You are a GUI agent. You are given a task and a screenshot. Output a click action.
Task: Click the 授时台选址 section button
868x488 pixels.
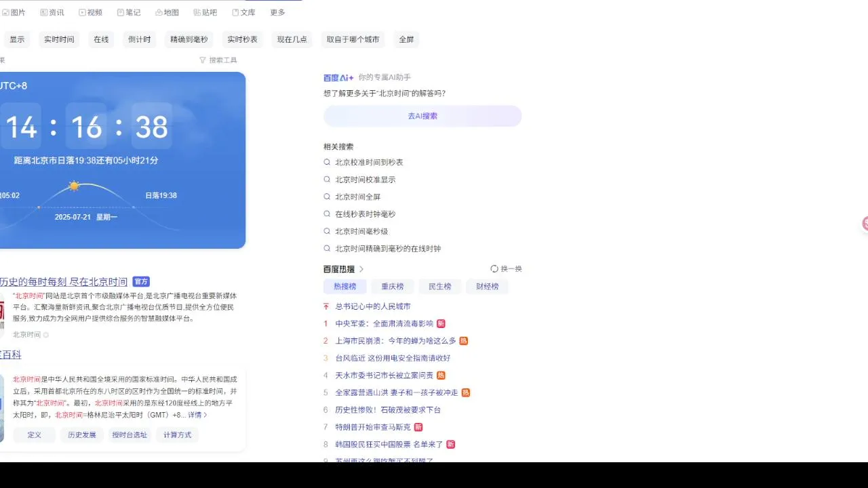130,435
